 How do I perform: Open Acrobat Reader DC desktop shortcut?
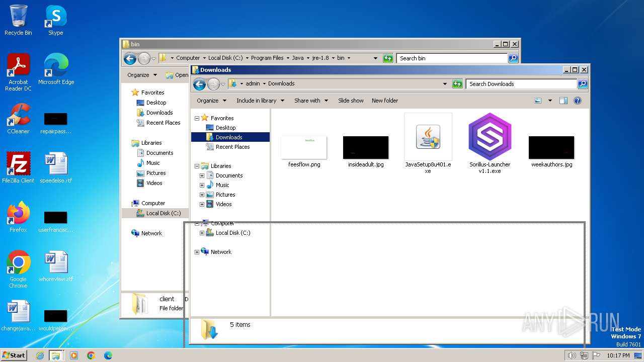tap(18, 72)
